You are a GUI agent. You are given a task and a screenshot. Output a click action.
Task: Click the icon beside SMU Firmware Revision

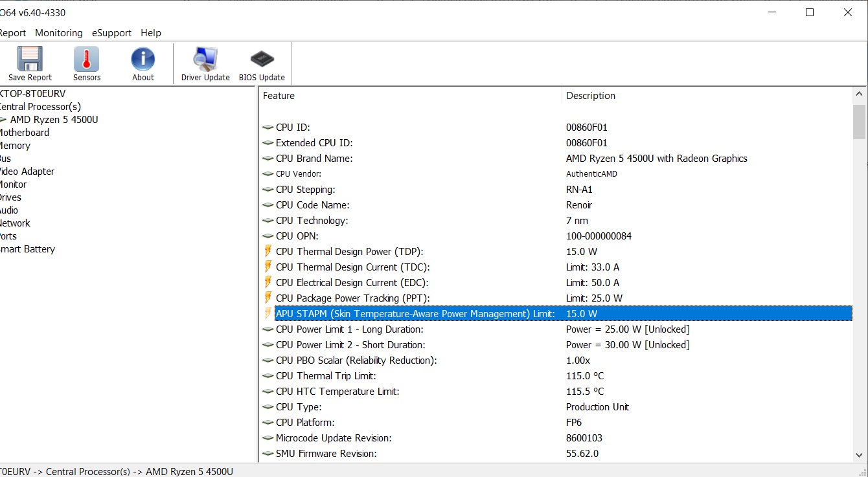pos(268,454)
